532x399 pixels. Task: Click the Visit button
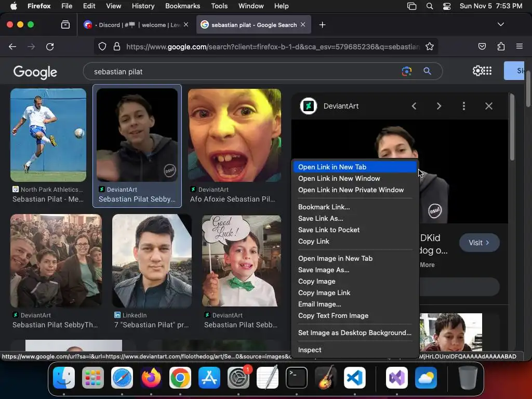click(x=479, y=243)
